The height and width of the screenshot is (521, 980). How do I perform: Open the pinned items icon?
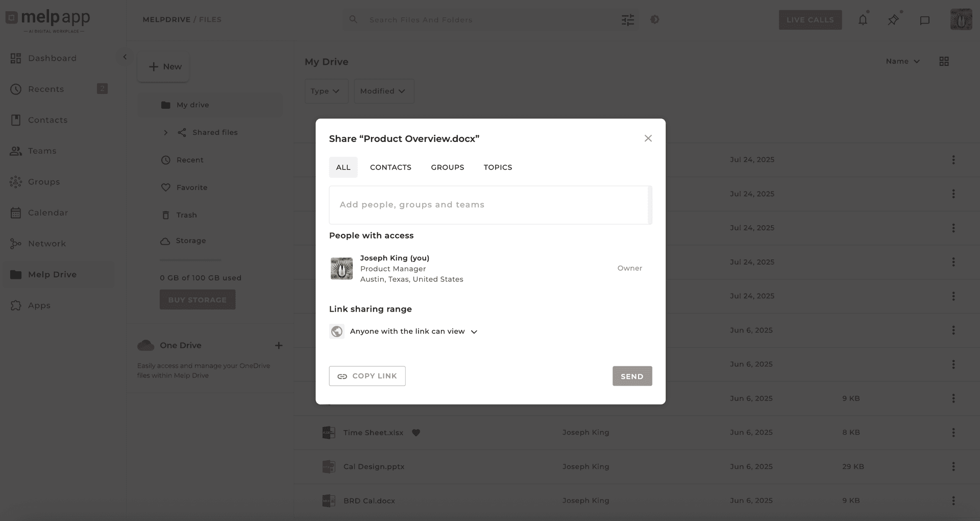point(893,20)
